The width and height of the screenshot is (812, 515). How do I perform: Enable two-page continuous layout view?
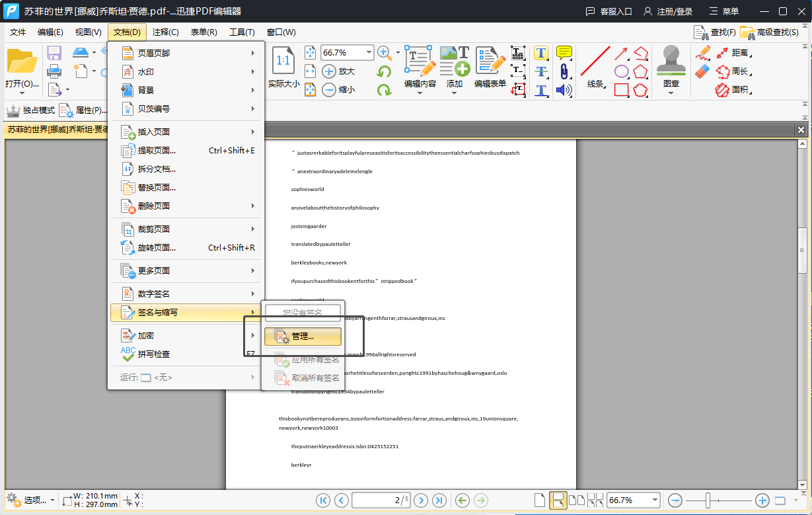[595, 500]
